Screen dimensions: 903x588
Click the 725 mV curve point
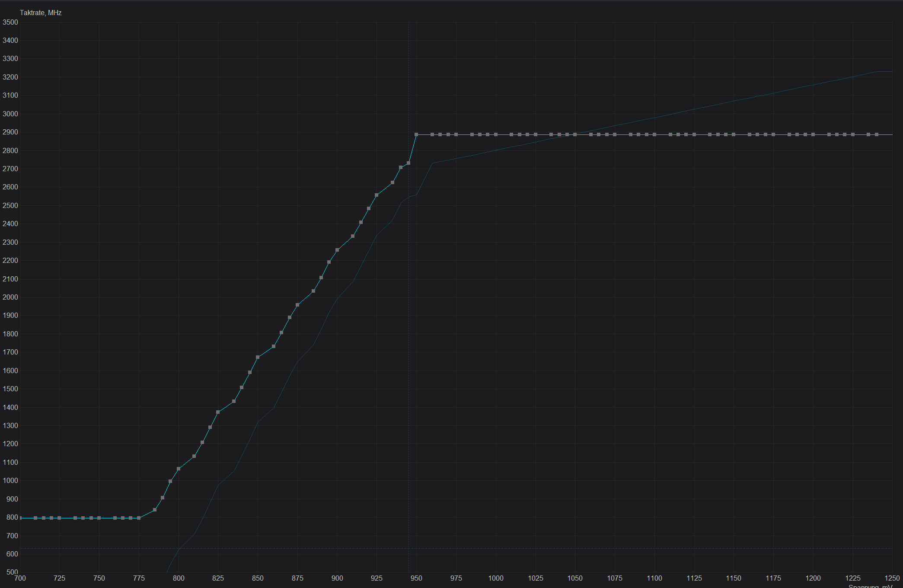point(59,518)
